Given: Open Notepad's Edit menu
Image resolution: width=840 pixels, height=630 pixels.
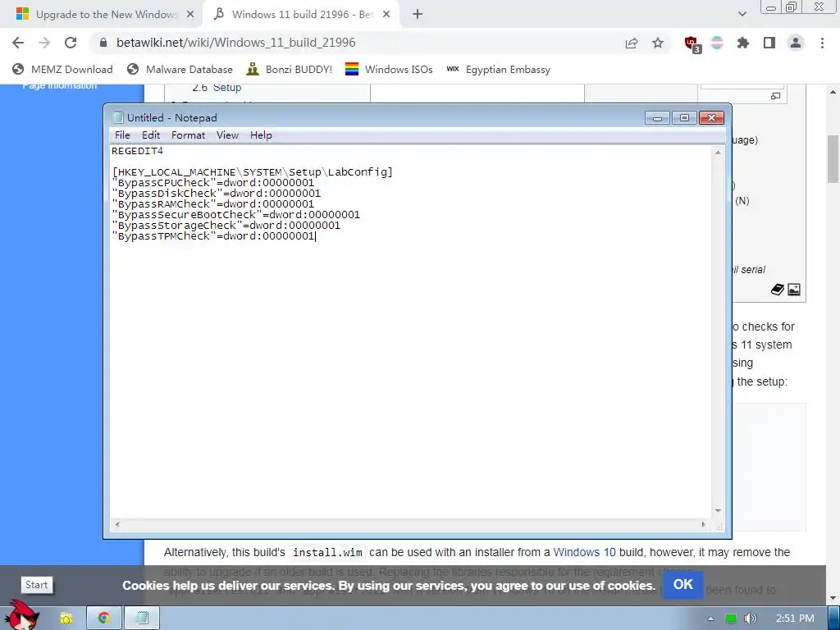Looking at the screenshot, I should click(151, 135).
